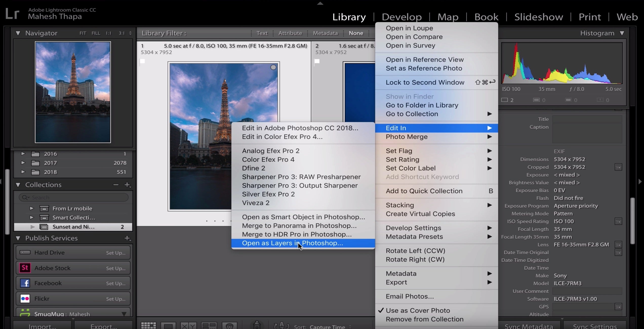644x329 pixels.
Task: Click the arrow button beside ISO Speed Rating
Action: (618, 221)
